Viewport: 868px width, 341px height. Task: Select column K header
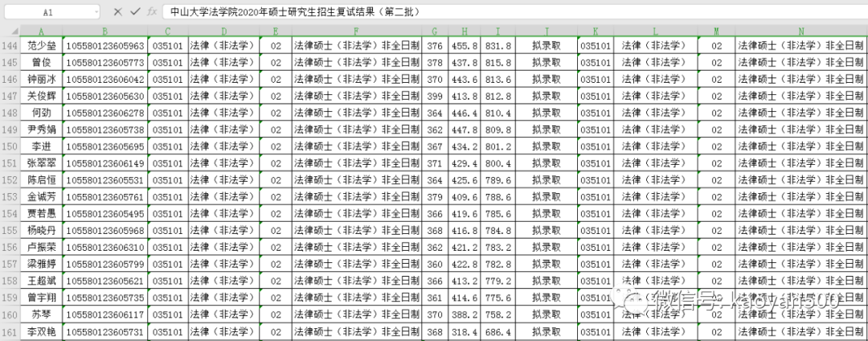coord(595,31)
